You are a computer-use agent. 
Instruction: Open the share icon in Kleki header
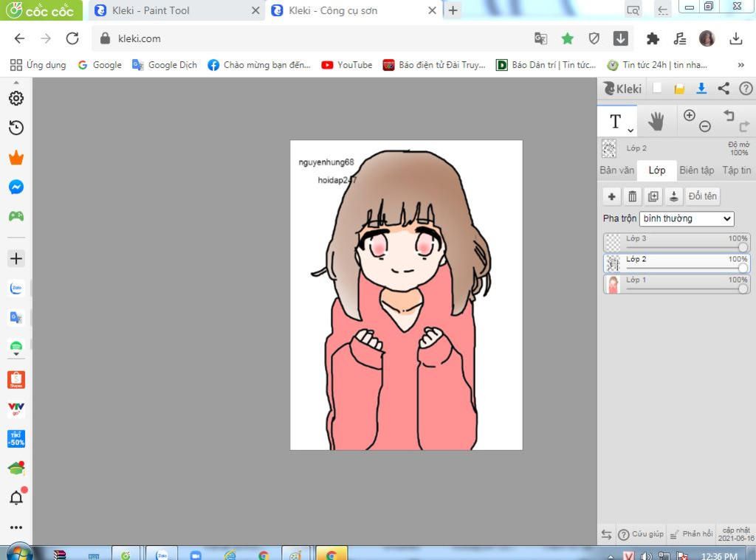pos(724,89)
